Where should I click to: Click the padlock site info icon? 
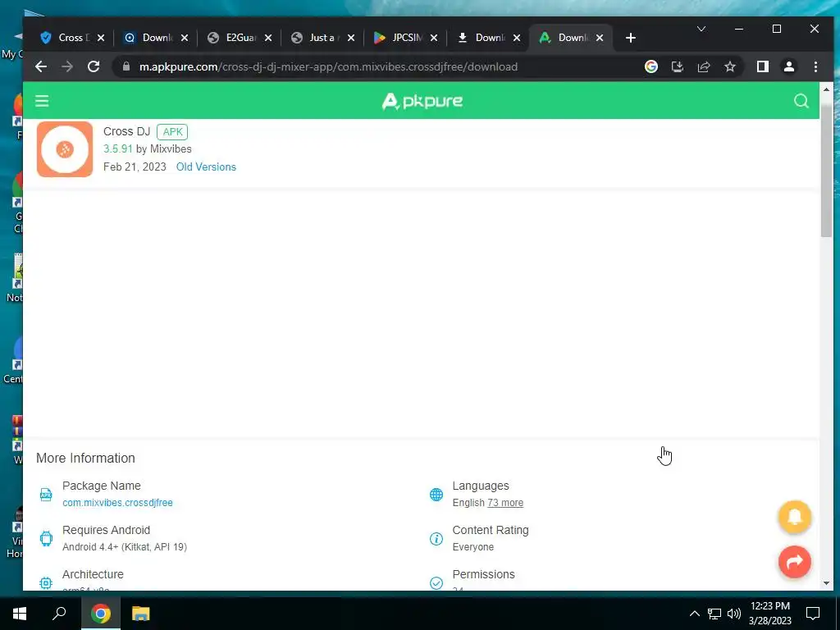[126, 66]
